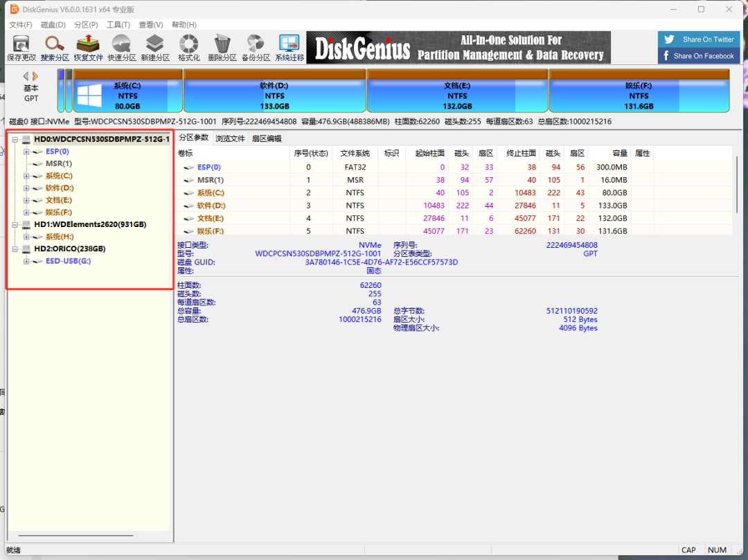The image size is (748, 560).
Task: Click the HD2 ORICO disk icon in tree
Action: (x=27, y=249)
